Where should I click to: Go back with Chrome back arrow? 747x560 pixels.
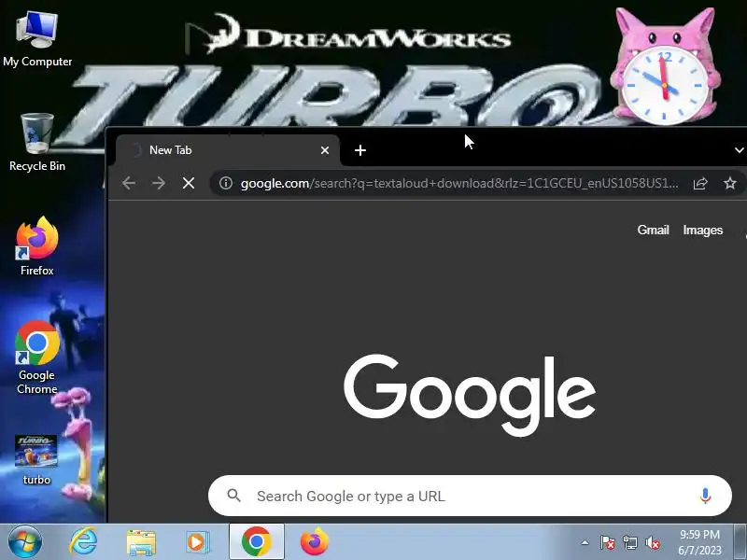129,183
